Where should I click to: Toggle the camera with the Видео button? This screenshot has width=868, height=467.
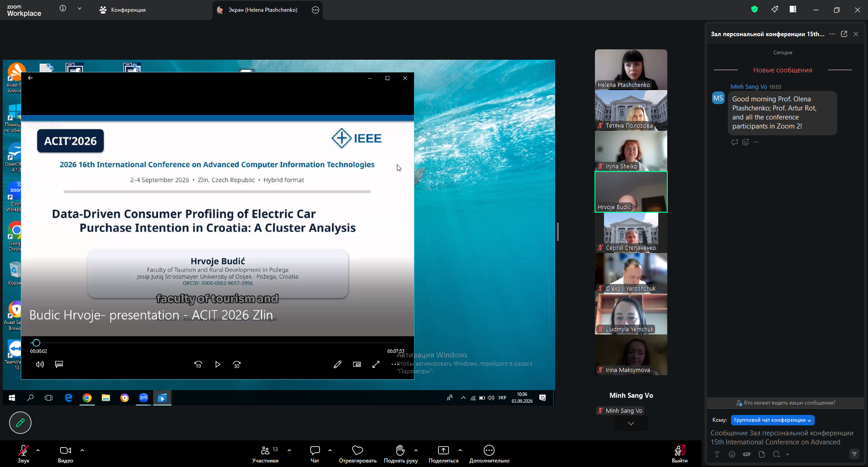[x=66, y=454]
